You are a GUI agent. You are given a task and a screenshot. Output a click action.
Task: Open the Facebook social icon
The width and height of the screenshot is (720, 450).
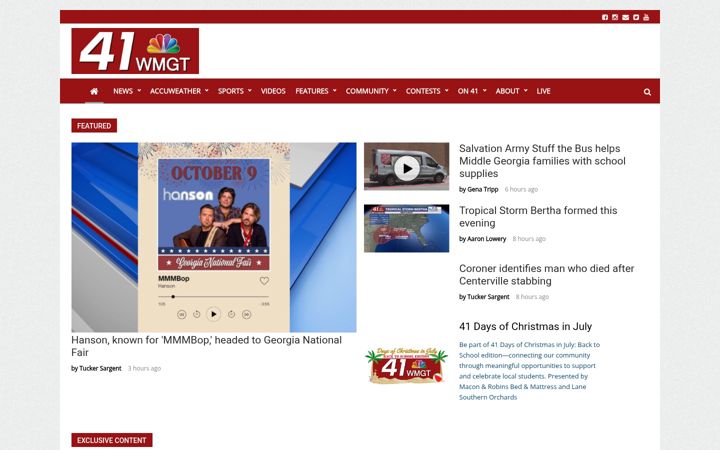pyautogui.click(x=605, y=17)
